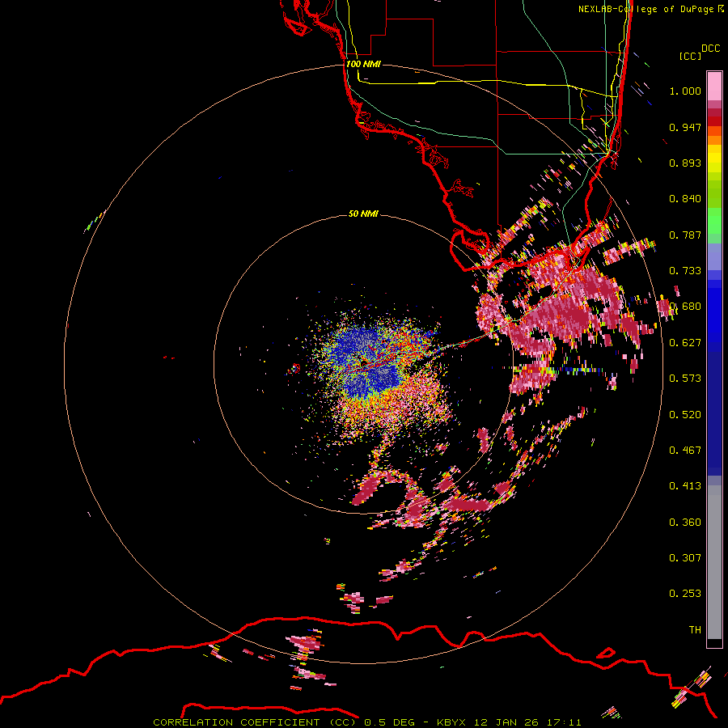
Task: Click the CORRELATION COEFFICIENT (CC) caption text
Action: click(255, 722)
